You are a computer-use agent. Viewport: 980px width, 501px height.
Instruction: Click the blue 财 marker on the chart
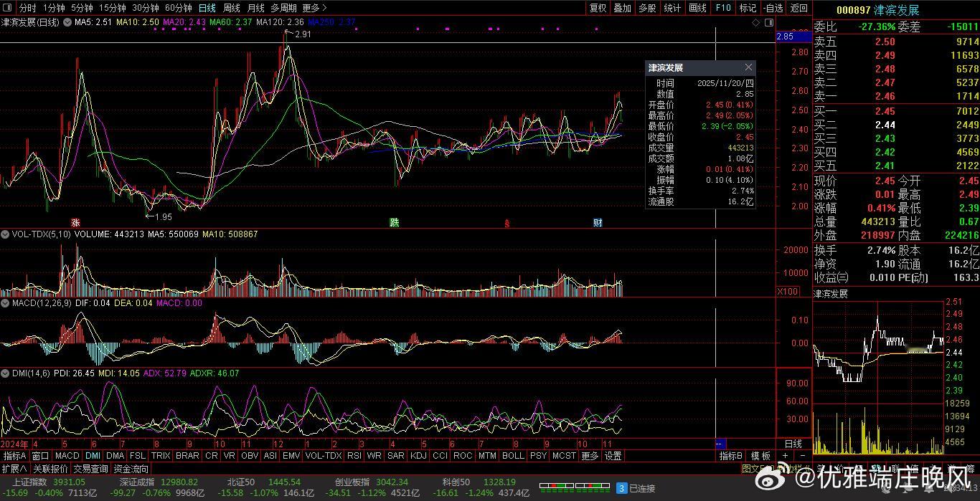[598, 223]
